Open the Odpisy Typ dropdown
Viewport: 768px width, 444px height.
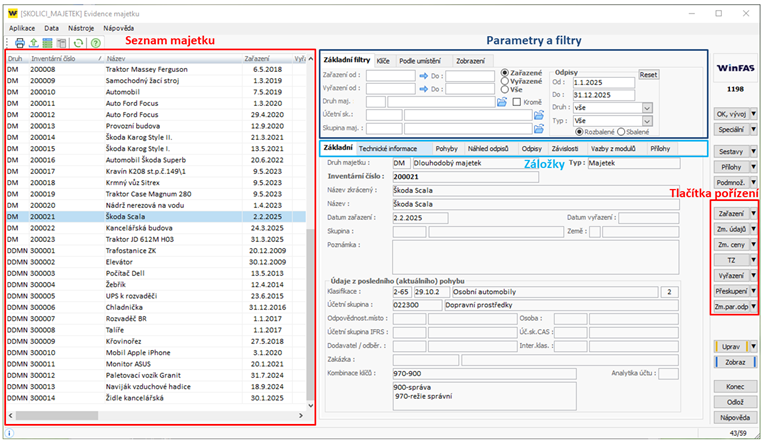pyautogui.click(x=647, y=121)
